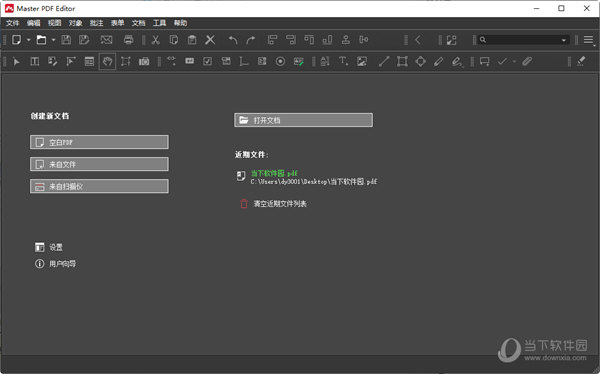The image size is (600, 374).
Task: Click the Save floppy-disk icon
Action: [x=66, y=40]
